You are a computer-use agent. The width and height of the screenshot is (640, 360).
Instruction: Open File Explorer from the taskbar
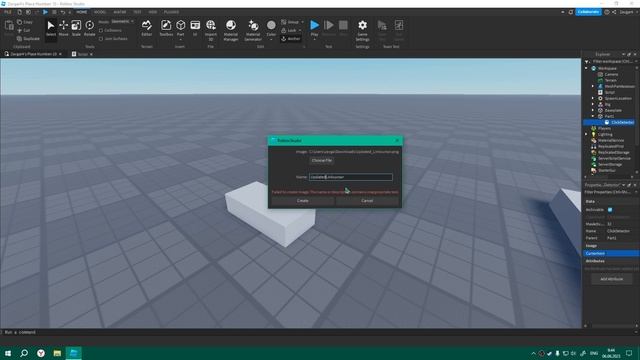pyautogui.click(x=57, y=353)
